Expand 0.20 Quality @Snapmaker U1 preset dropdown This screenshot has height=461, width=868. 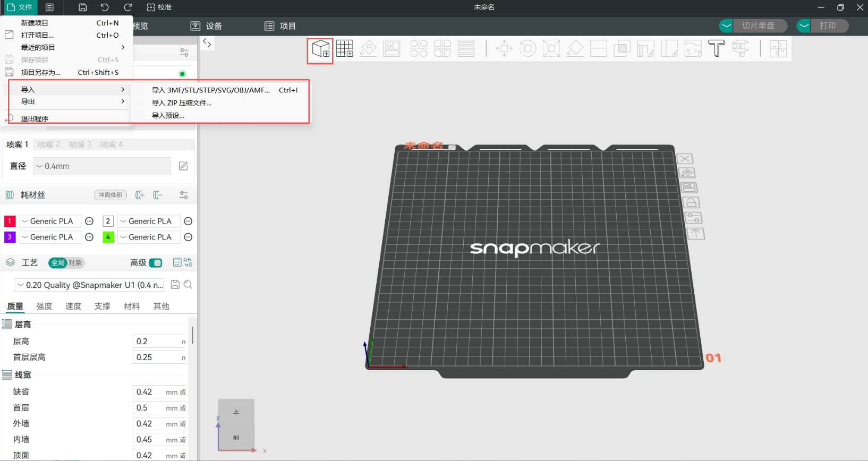[89, 285]
